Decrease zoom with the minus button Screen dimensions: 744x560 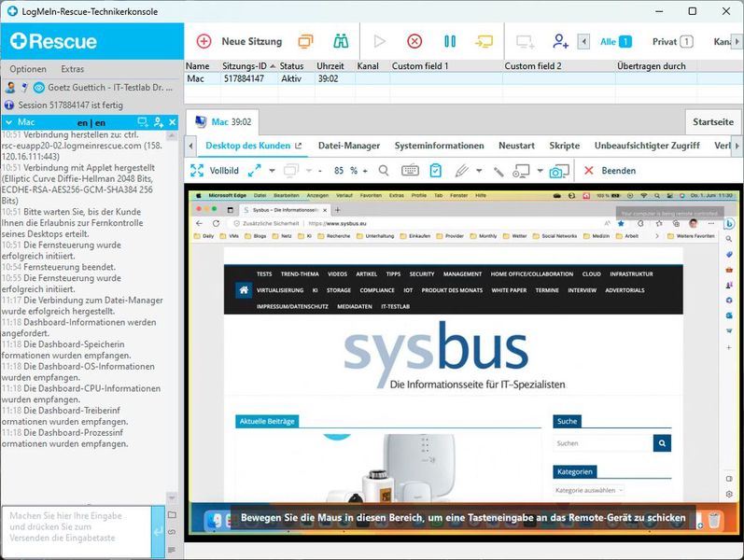(x=320, y=171)
